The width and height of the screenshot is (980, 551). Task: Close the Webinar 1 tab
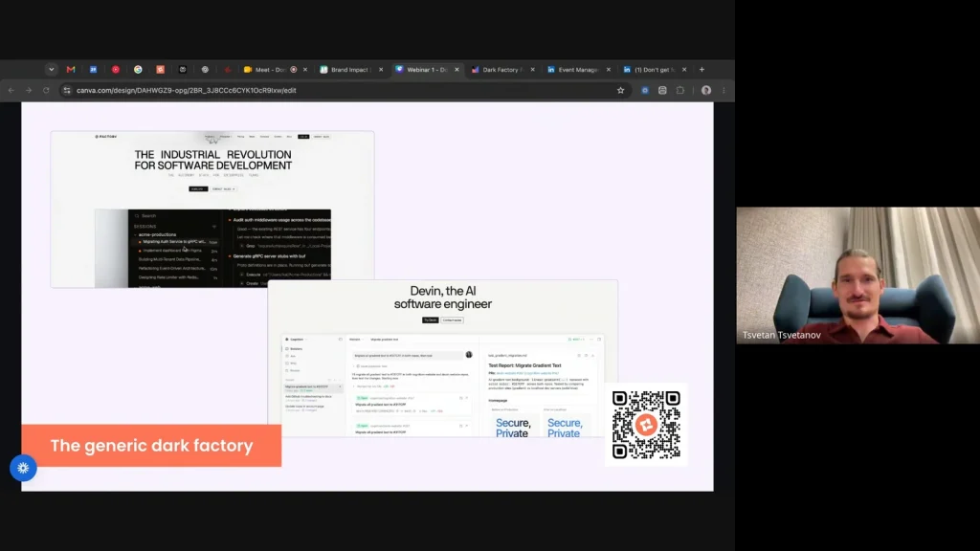[457, 69]
